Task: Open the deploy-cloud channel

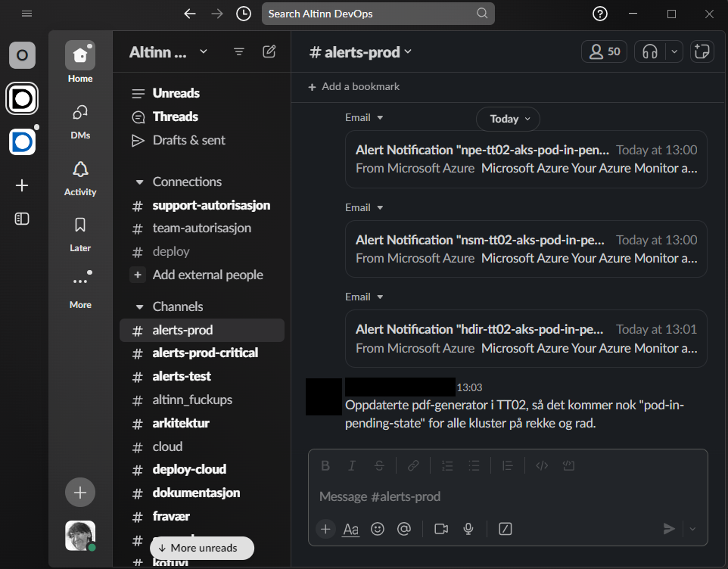Action: (201, 470)
